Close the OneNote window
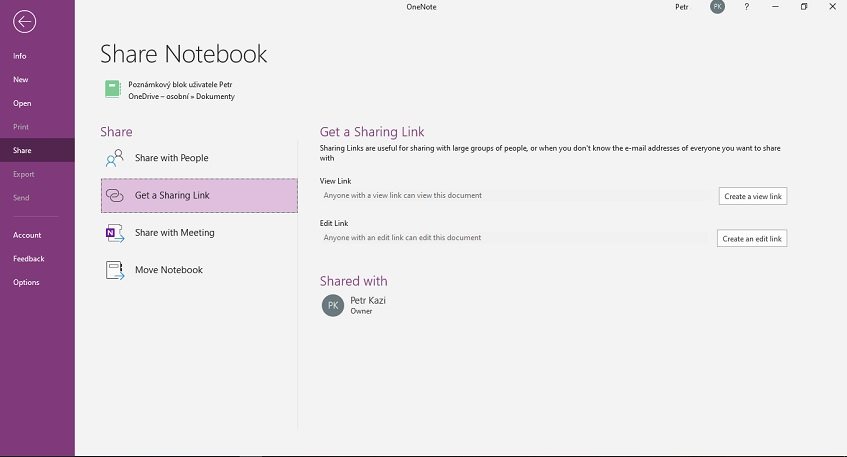Viewport: 847px width, 457px height. point(832,7)
